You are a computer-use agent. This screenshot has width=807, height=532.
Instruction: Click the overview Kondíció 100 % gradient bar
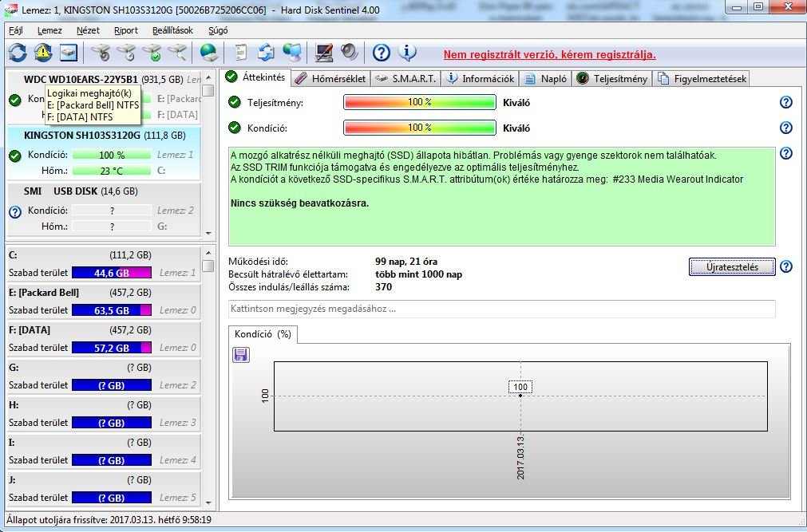click(420, 127)
